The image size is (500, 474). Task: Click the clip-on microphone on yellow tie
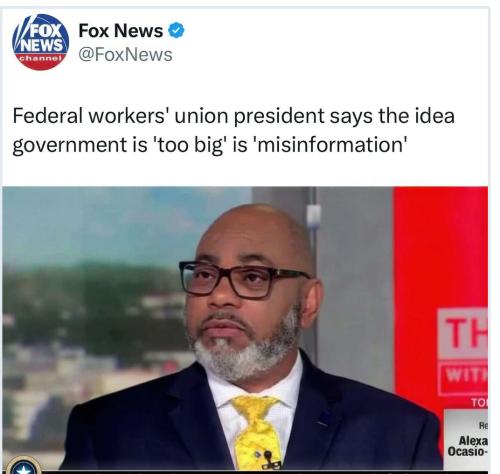(271, 460)
